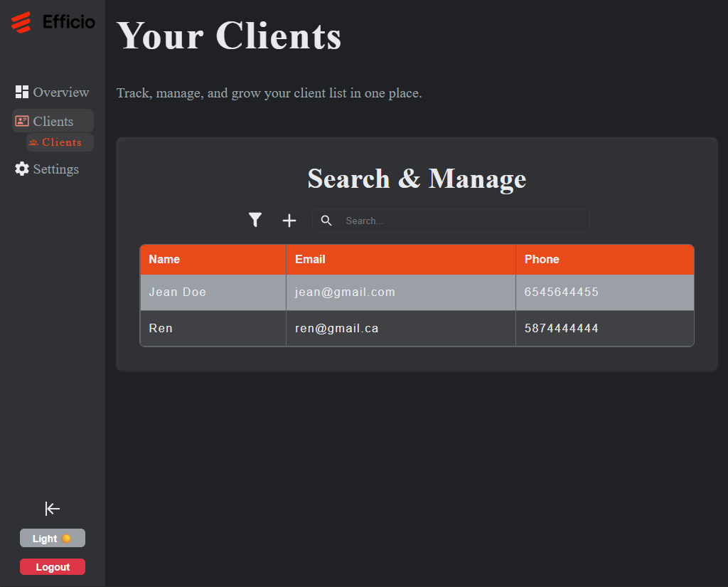Select the Jean Doe client row
The image size is (728, 587).
(178, 292)
